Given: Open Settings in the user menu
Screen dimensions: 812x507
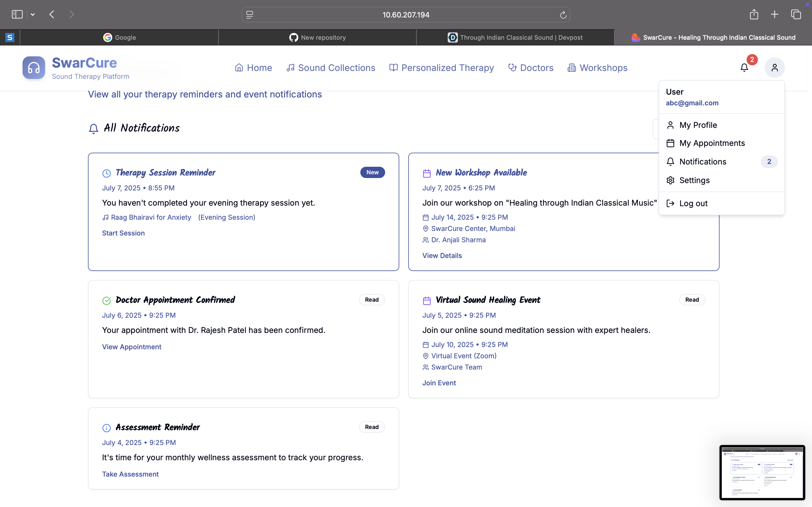Looking at the screenshot, I should tap(694, 180).
